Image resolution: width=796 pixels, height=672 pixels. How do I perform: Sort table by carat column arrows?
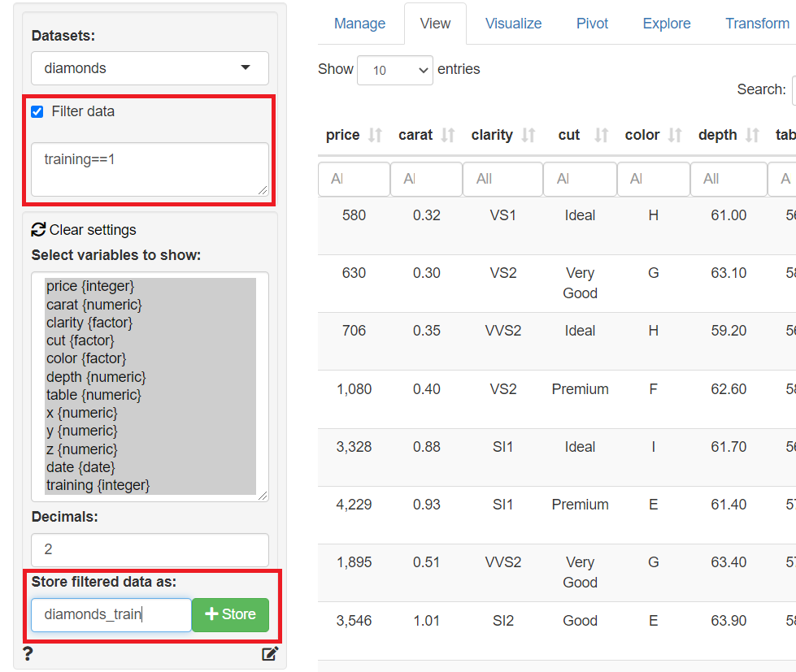(x=447, y=136)
